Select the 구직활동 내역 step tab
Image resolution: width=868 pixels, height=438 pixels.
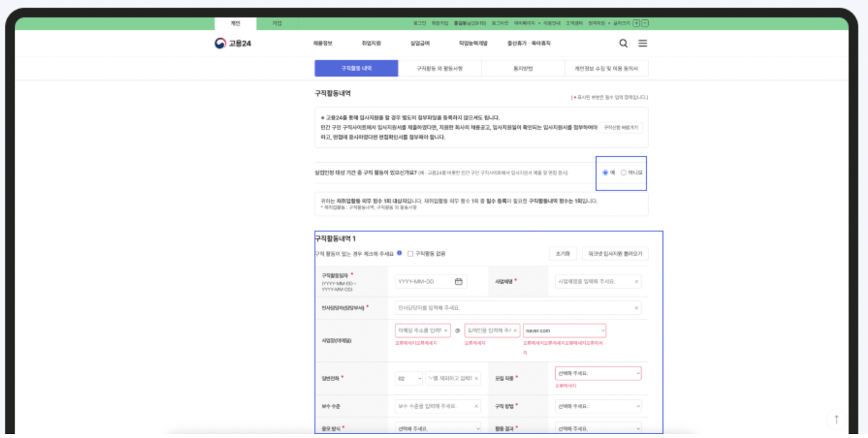click(356, 68)
